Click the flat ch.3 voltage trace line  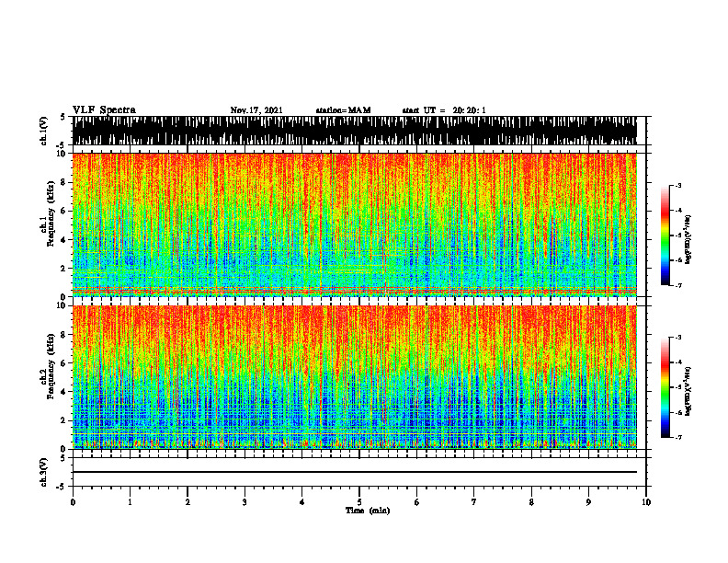click(x=355, y=472)
